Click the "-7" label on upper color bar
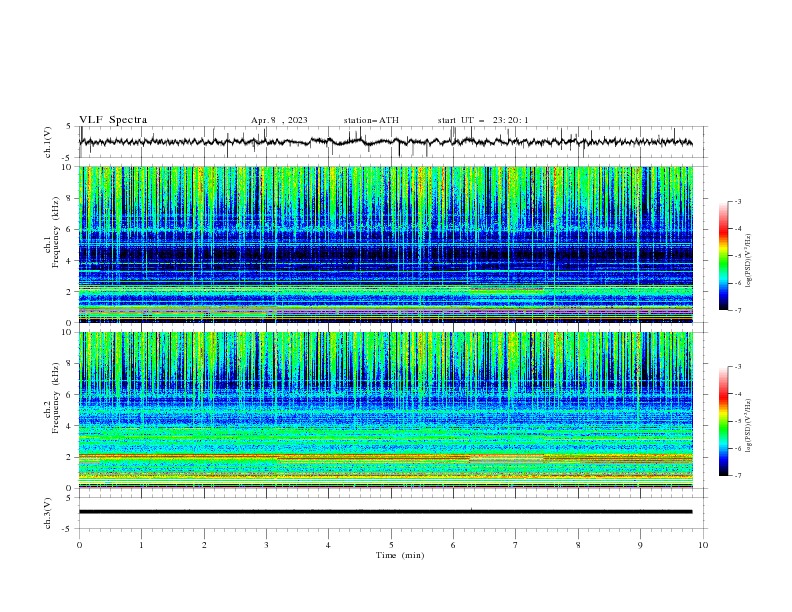The image size is (792, 612). [x=737, y=310]
